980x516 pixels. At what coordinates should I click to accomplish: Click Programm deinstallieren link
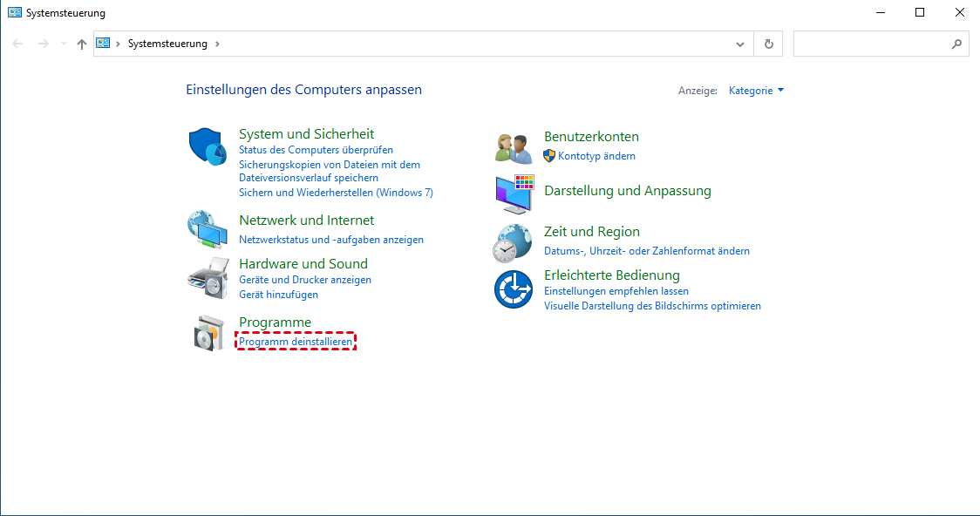296,342
